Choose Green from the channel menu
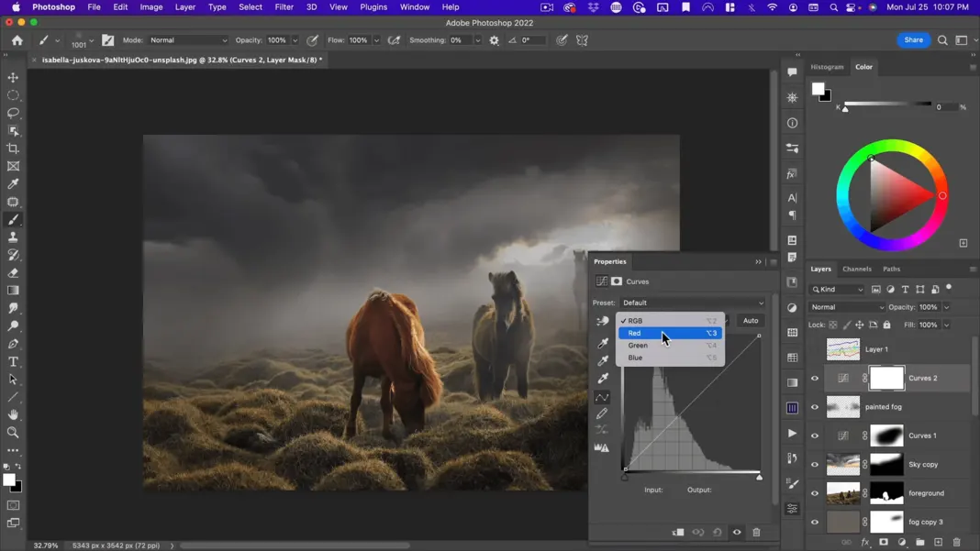980x551 pixels. [x=638, y=346]
